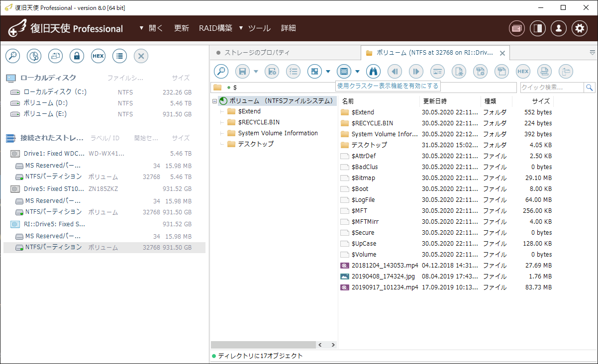Click the pie chart partition search icon
The width and height of the screenshot is (598, 364).
tap(34, 56)
